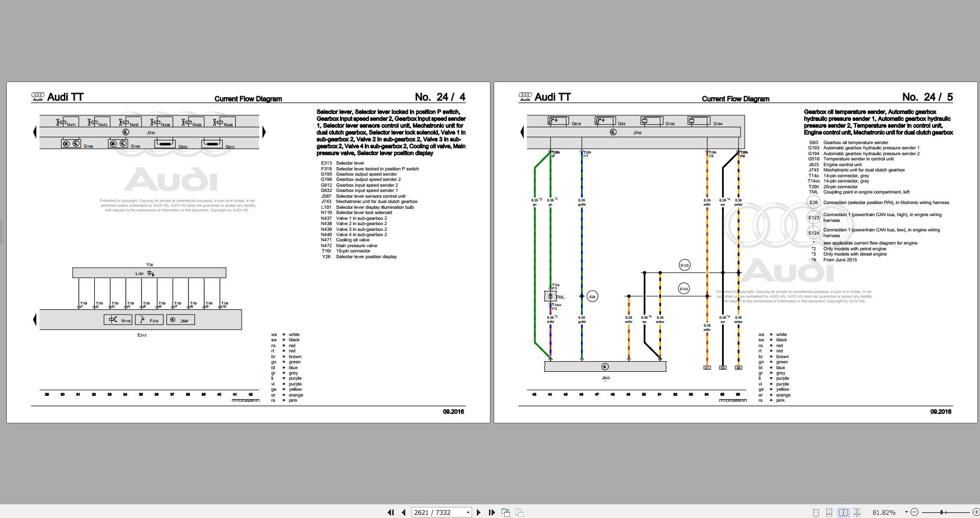Click the '09.2016' date on page 24/4

click(454, 412)
